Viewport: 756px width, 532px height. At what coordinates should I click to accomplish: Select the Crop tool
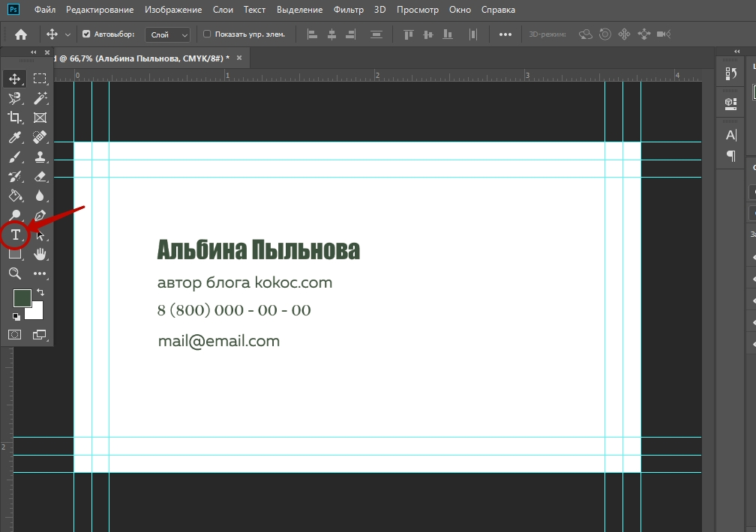pos(15,118)
